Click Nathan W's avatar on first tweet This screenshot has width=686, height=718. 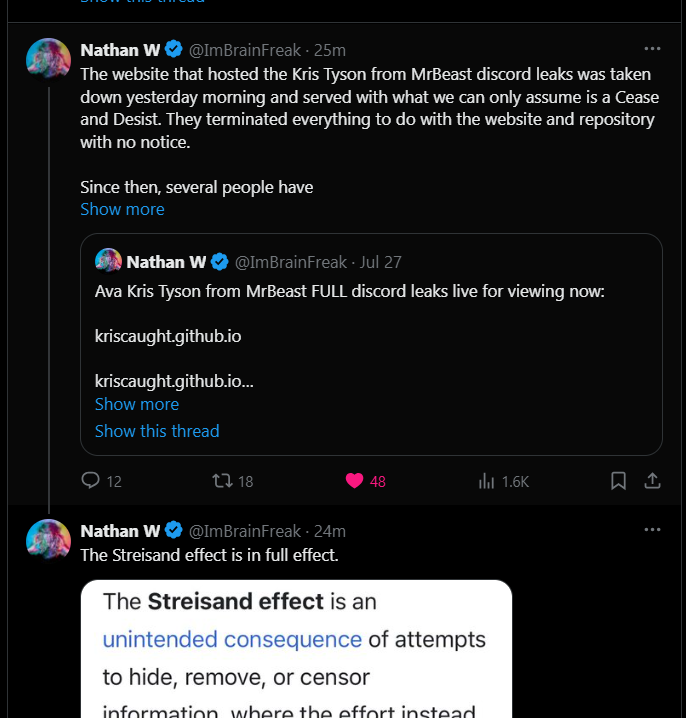[x=48, y=59]
